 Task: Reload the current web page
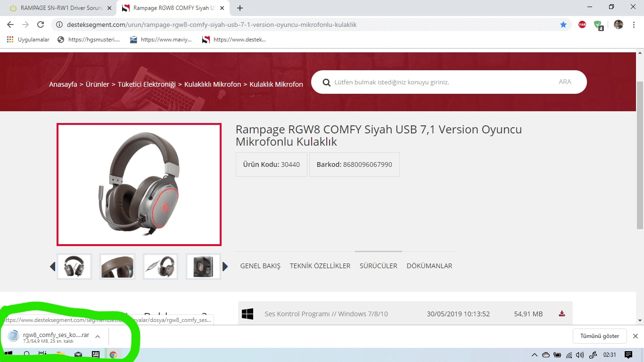click(41, 25)
